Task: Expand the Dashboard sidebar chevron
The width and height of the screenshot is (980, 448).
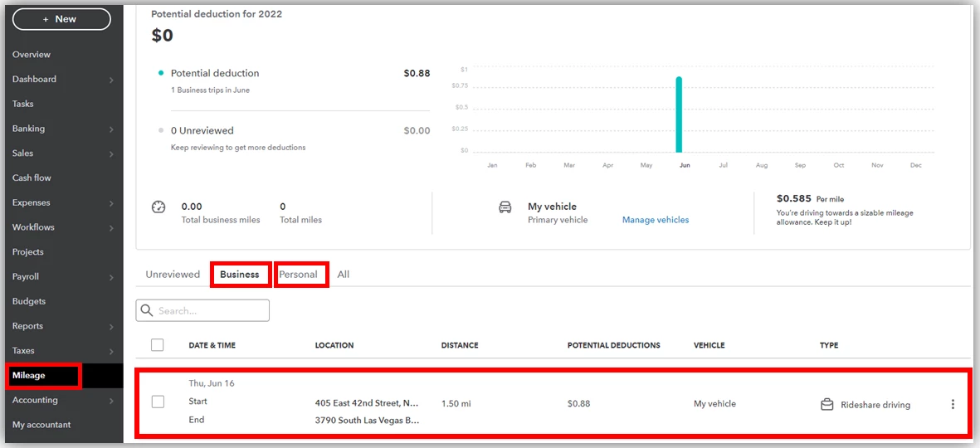Action: 111,80
